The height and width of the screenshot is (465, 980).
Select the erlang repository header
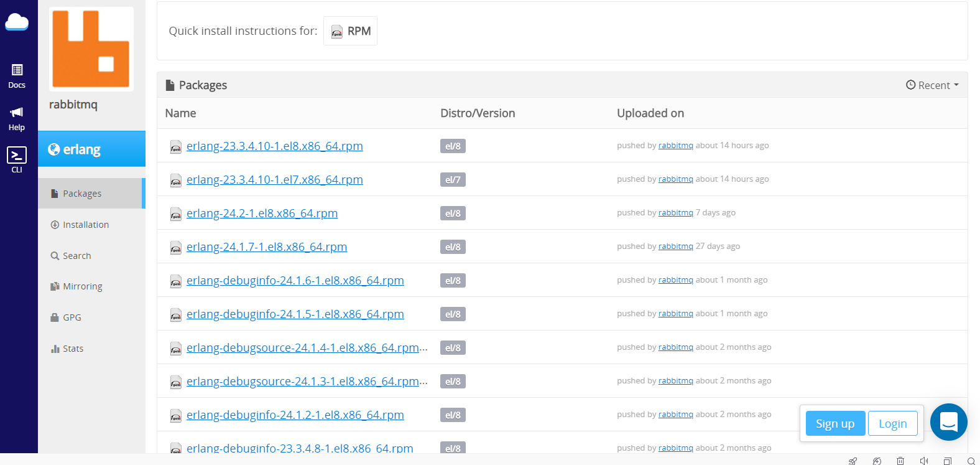tap(91, 149)
